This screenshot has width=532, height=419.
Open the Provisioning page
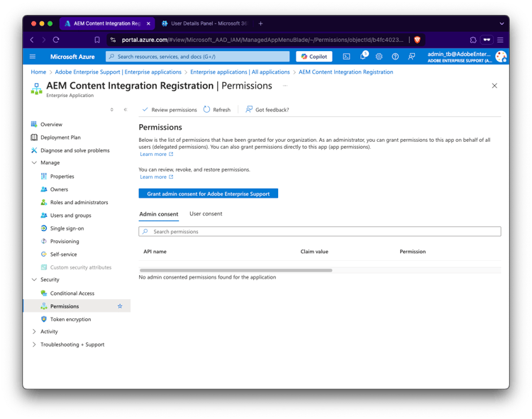pyautogui.click(x=65, y=241)
